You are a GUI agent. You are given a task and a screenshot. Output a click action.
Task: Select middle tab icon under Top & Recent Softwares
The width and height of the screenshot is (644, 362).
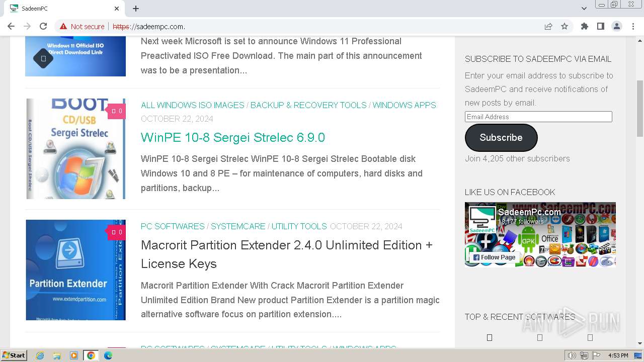click(x=540, y=337)
